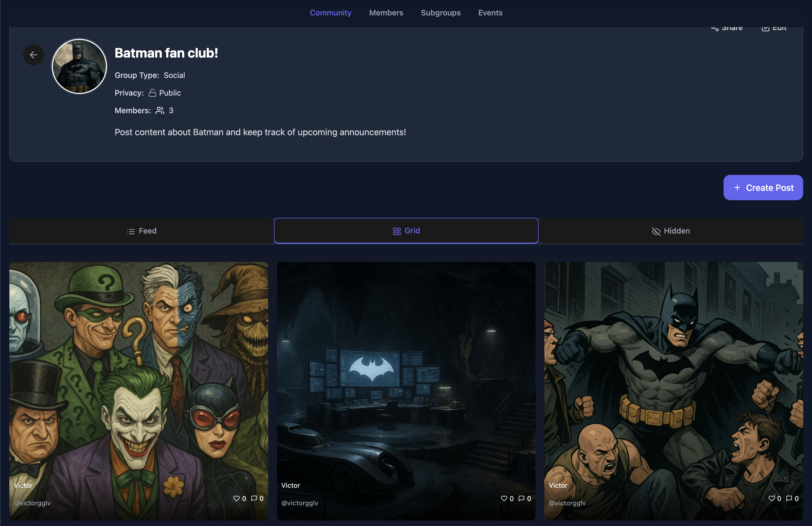Switch to the Community tab

[330, 13]
